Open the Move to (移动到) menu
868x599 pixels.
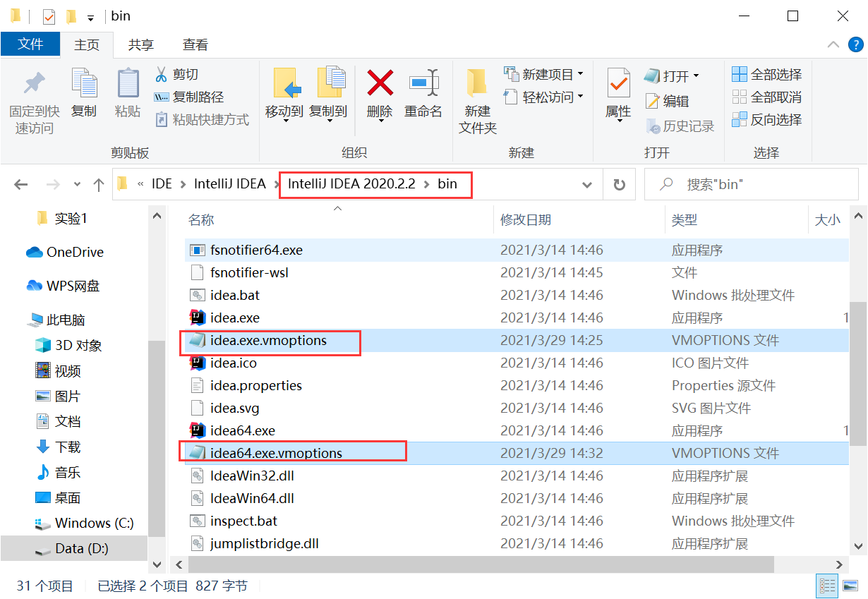(284, 95)
